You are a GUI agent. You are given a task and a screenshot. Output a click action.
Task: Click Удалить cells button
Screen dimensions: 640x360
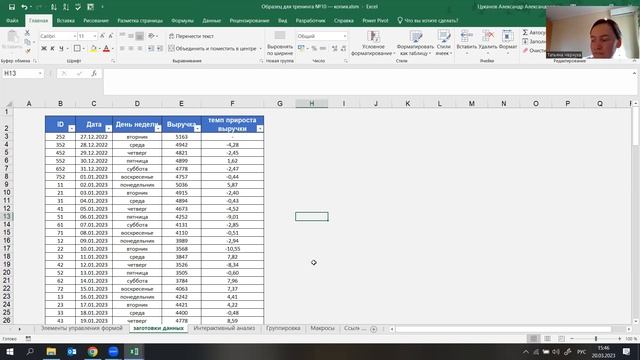[488, 43]
